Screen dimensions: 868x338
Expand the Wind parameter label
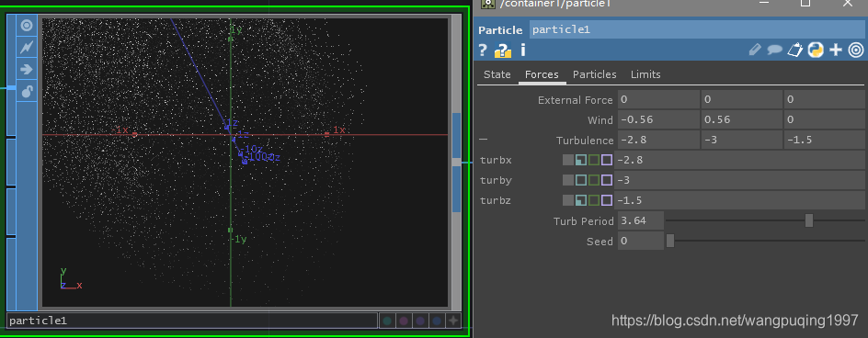(x=600, y=120)
